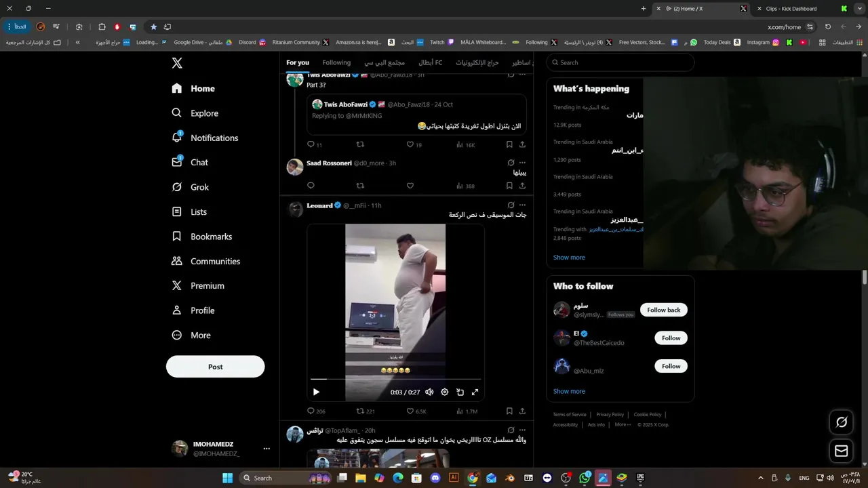
Task: Click the X logo in the sidebar
Action: [177, 63]
